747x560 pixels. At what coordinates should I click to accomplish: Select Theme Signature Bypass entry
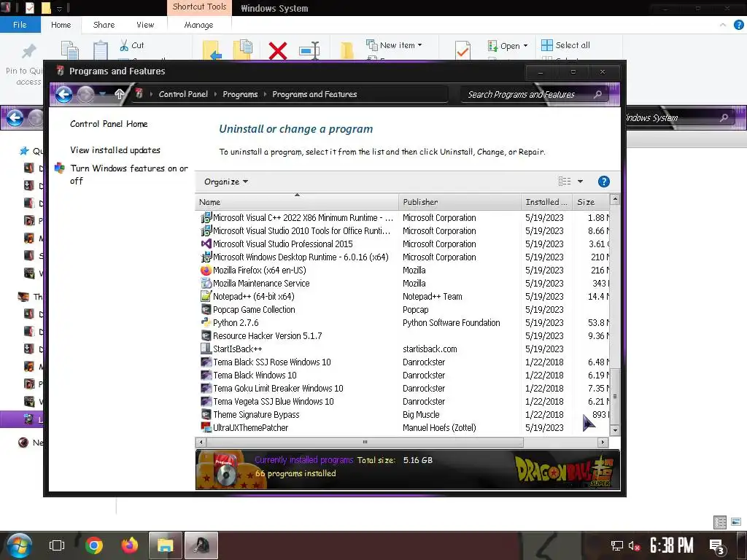click(404, 414)
